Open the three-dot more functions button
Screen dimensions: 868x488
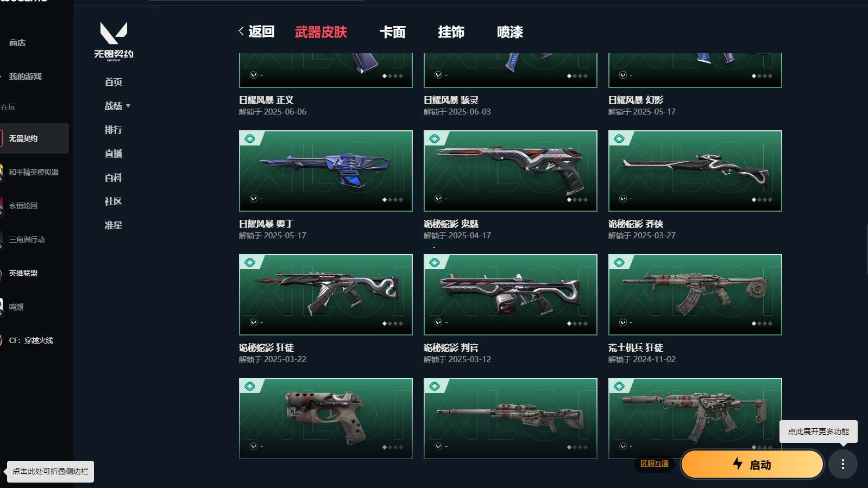coord(842,464)
